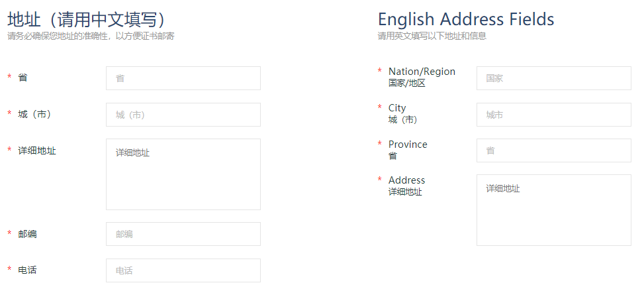Click the Chinese 详细地址 label on the left

(37, 150)
